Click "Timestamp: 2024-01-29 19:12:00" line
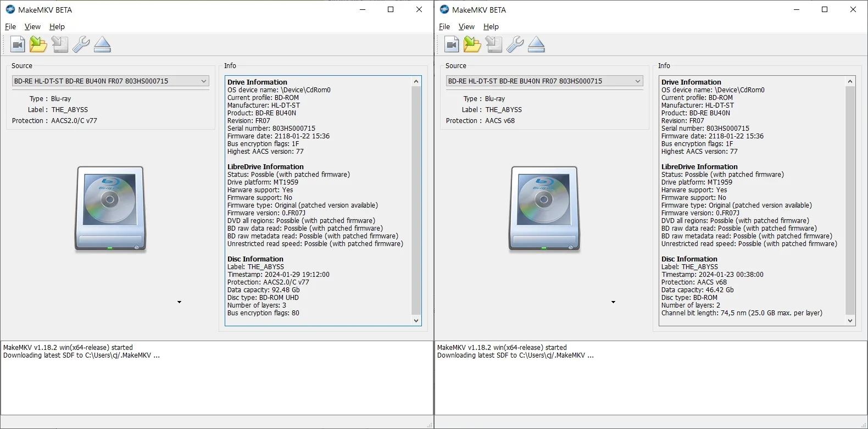 pyautogui.click(x=279, y=275)
